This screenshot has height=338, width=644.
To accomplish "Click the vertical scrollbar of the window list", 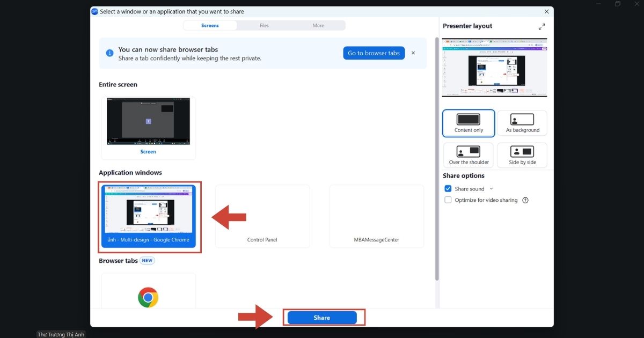I will (437, 158).
